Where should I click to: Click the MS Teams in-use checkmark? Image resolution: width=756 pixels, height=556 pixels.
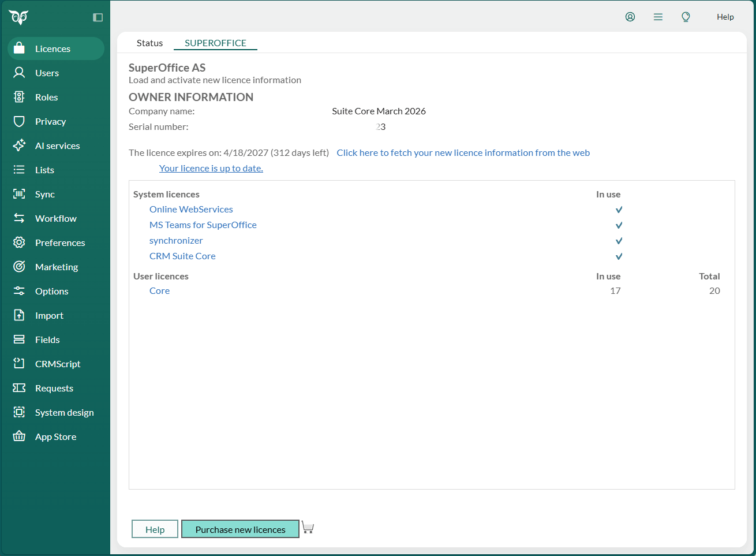click(619, 225)
